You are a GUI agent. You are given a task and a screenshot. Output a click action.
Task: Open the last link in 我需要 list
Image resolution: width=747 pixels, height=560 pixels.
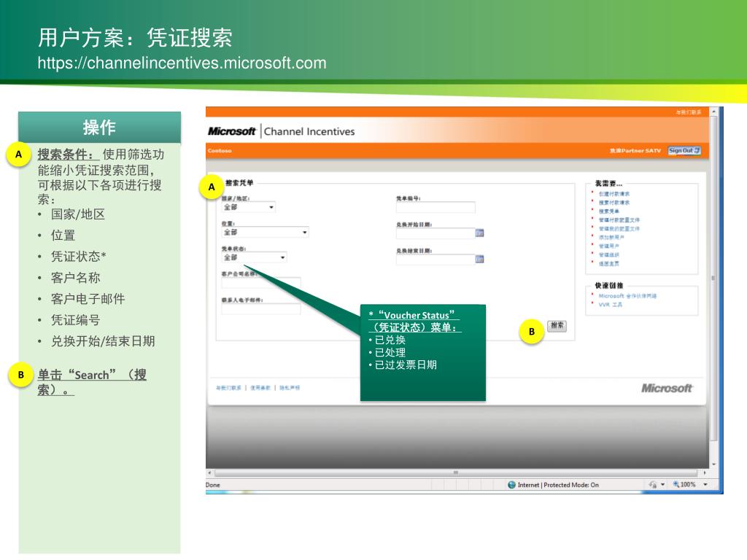(x=609, y=263)
